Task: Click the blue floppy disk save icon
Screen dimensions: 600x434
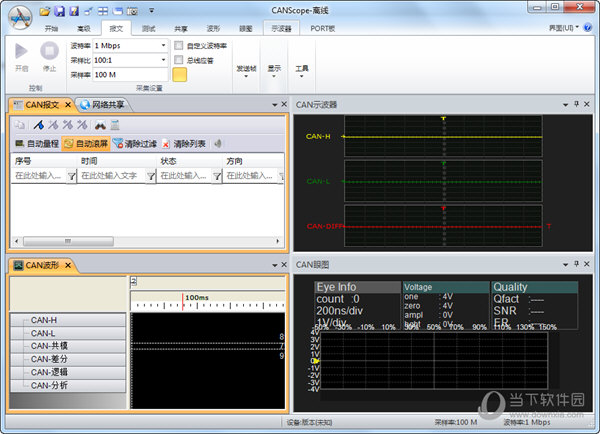Action: pos(59,11)
